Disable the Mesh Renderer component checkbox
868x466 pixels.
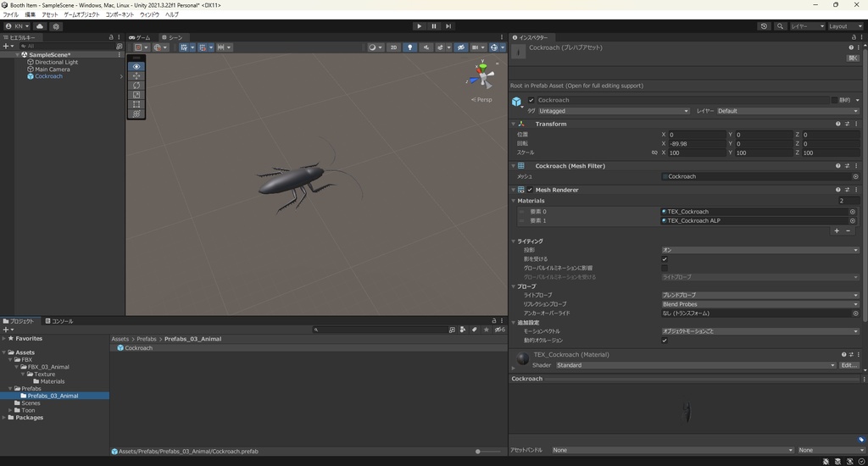pyautogui.click(x=531, y=190)
